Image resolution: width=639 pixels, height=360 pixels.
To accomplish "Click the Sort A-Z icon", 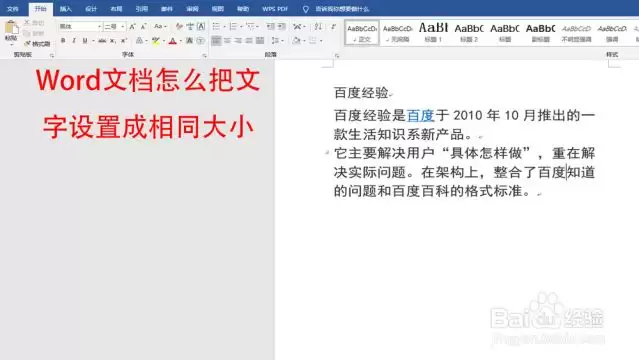I will pyautogui.click(x=318, y=27).
